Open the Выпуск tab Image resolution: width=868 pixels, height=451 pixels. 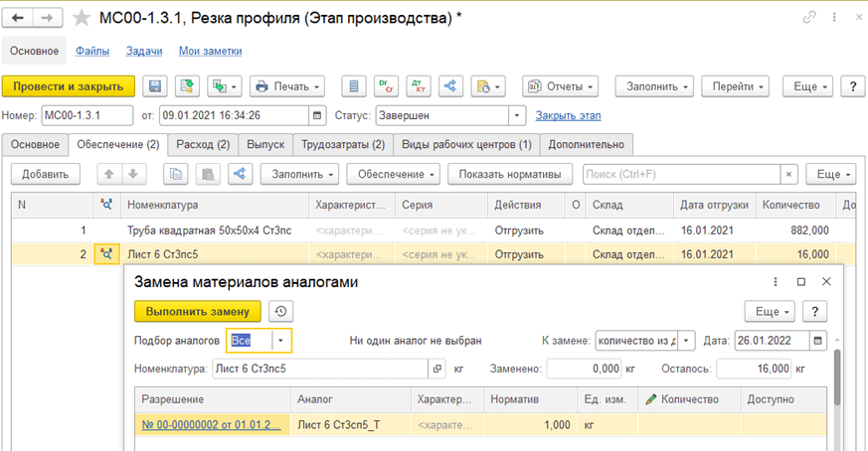click(265, 144)
